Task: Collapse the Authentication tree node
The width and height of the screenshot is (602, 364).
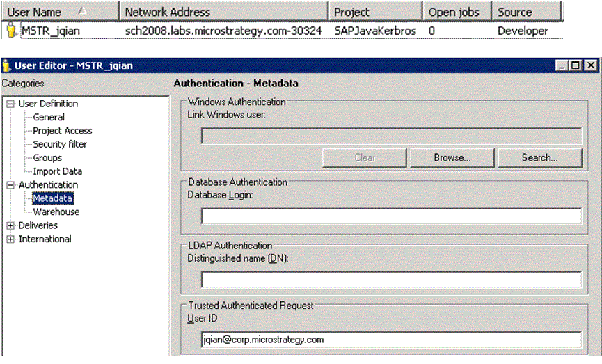Action: pos(10,185)
